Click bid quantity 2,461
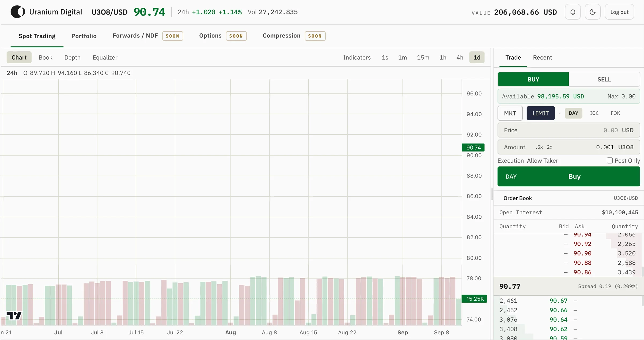 pos(508,301)
